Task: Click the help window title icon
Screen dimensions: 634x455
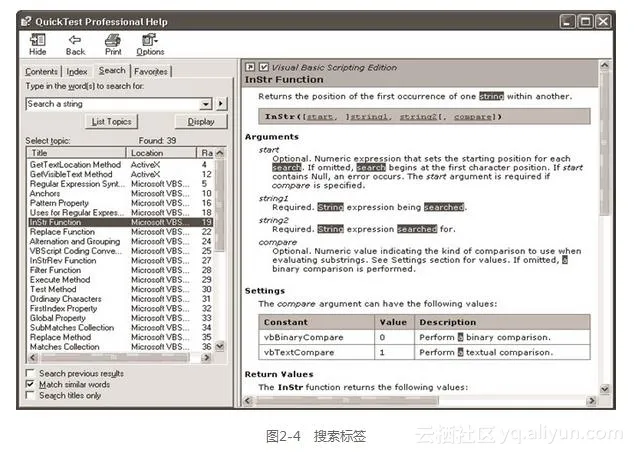Action: click(26, 21)
